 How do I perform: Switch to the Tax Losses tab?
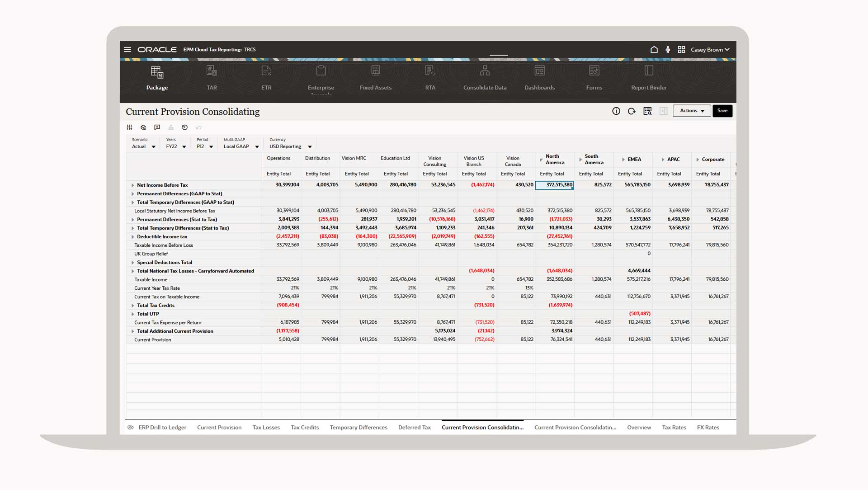(266, 427)
